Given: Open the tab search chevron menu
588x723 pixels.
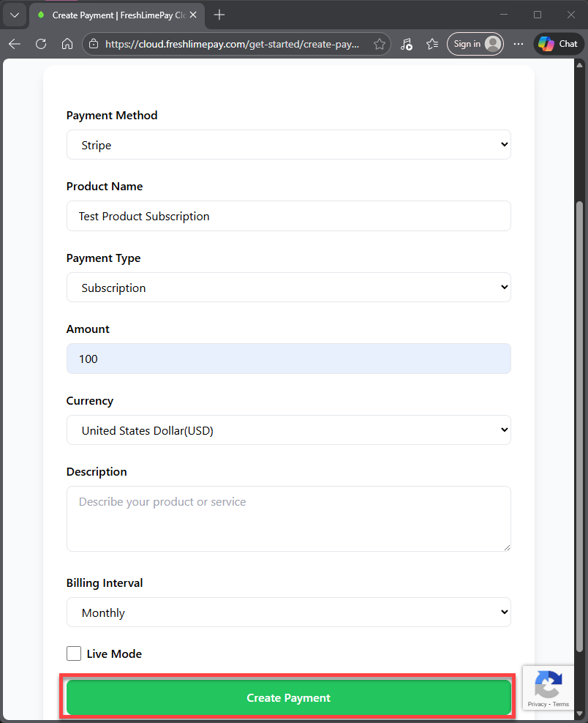Looking at the screenshot, I should pos(14,15).
